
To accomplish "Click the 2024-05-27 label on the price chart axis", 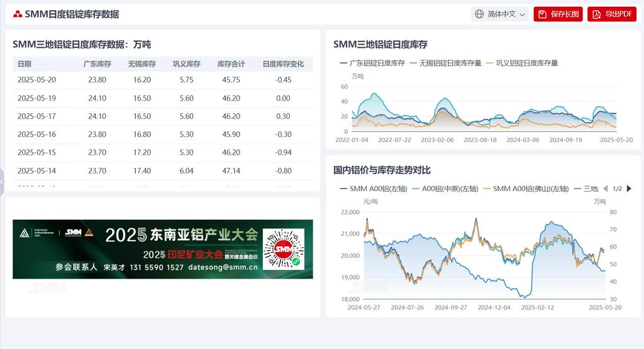I will (x=364, y=307).
